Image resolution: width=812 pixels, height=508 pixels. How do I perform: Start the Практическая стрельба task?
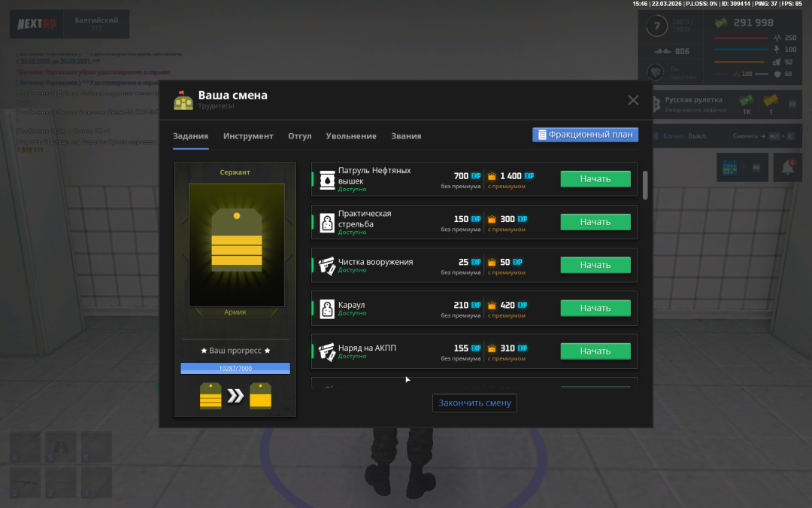click(x=595, y=222)
